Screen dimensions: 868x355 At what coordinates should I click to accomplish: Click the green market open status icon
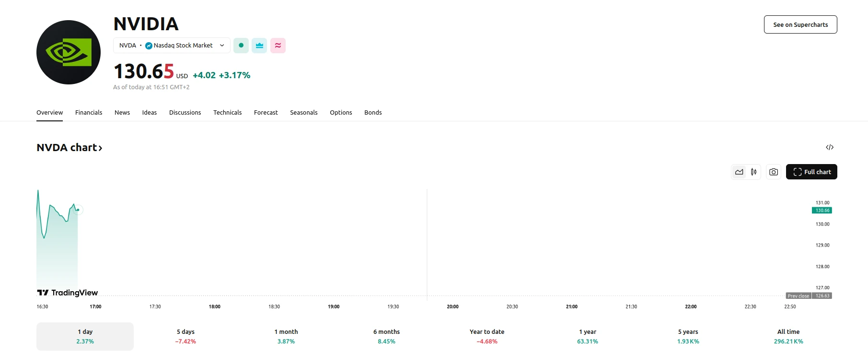[241, 46]
